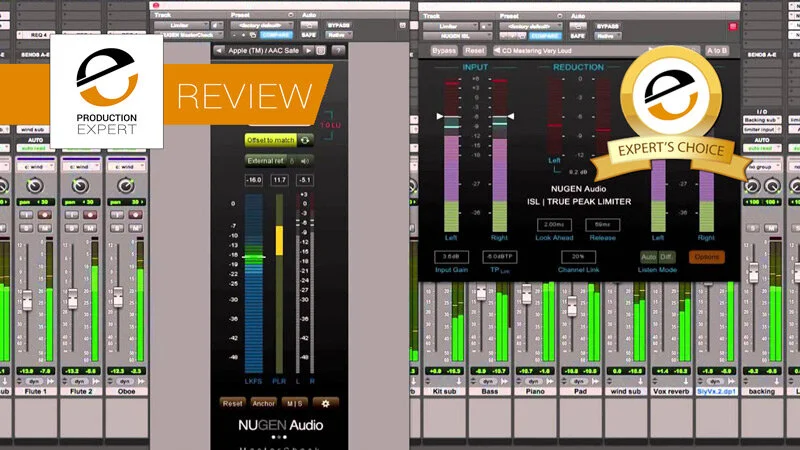Open the Native dropdown in the MasterCheck header
The width and height of the screenshot is (800, 450).
pyautogui.click(x=339, y=35)
